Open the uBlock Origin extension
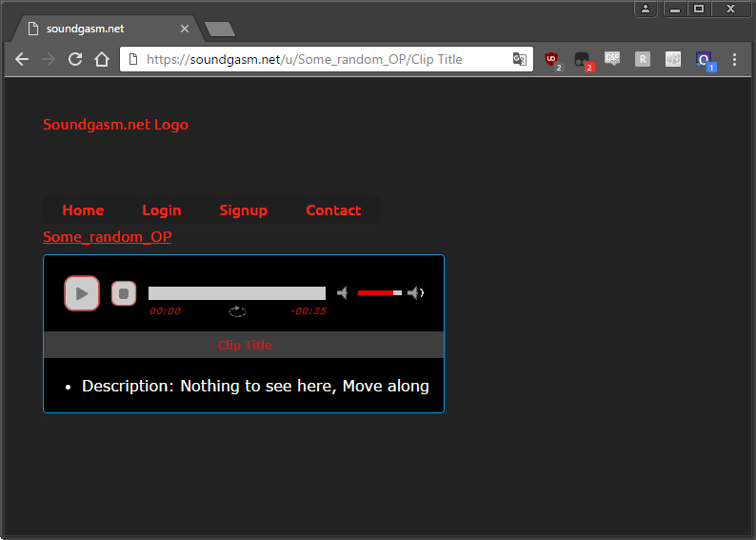 (x=552, y=60)
